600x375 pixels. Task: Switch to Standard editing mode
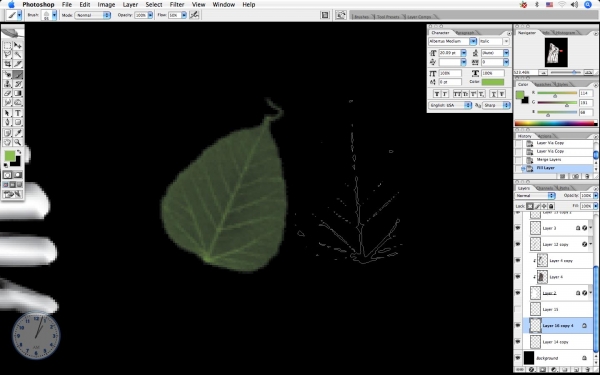click(x=7, y=175)
